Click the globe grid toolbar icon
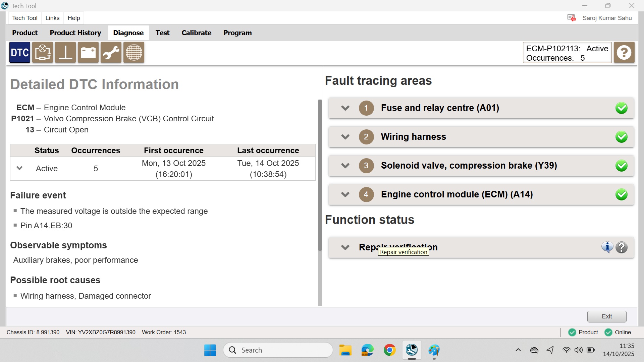This screenshot has width=644, height=362. [x=134, y=53]
